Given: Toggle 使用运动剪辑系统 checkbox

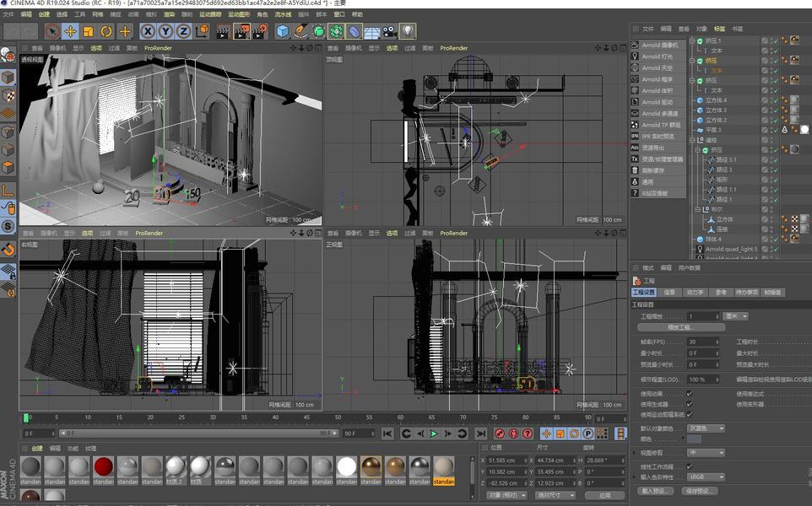Looking at the screenshot, I should pyautogui.click(x=690, y=414).
